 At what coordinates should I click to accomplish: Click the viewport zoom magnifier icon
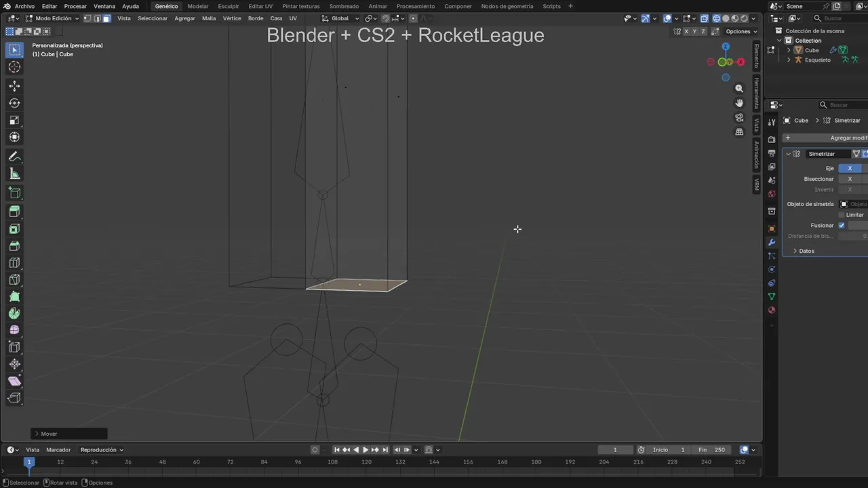[739, 88]
